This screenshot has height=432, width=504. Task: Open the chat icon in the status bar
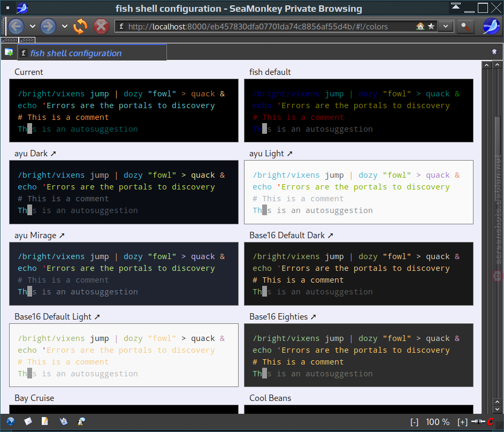81,421
